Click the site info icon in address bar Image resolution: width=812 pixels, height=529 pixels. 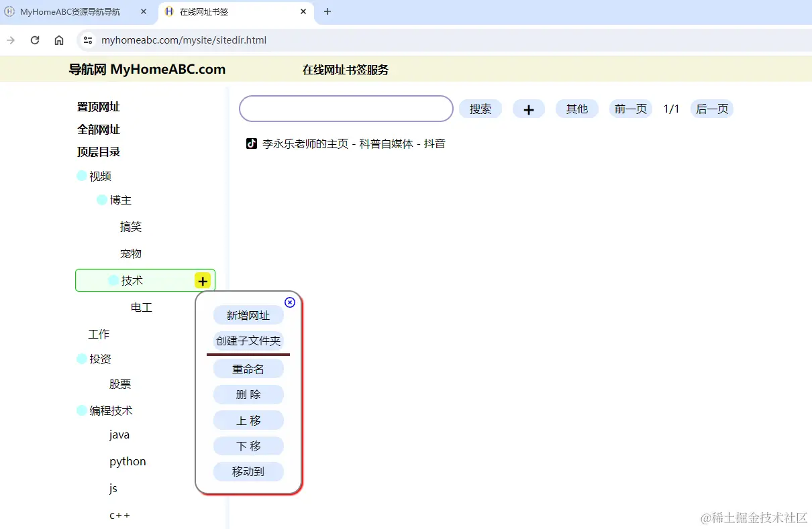click(x=87, y=40)
